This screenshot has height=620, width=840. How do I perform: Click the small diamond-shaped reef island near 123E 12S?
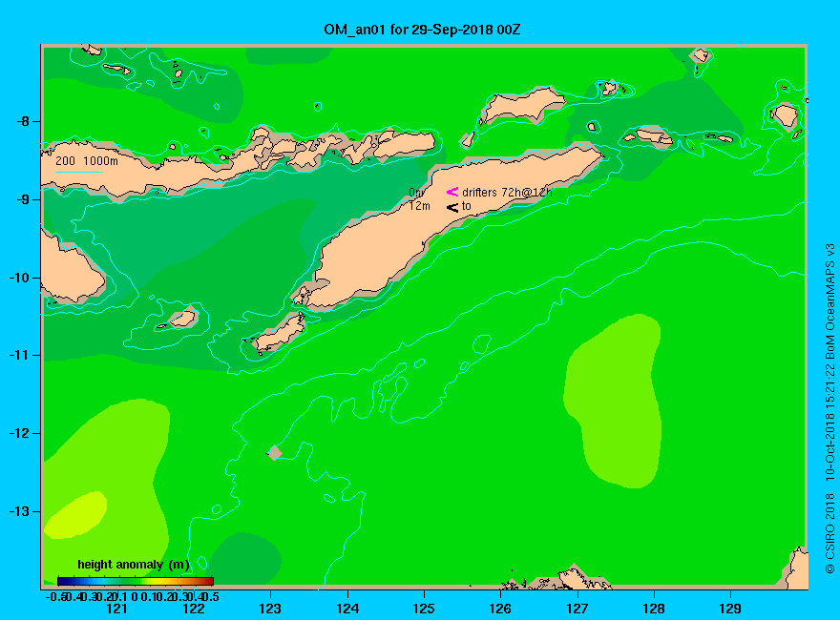pos(274,453)
